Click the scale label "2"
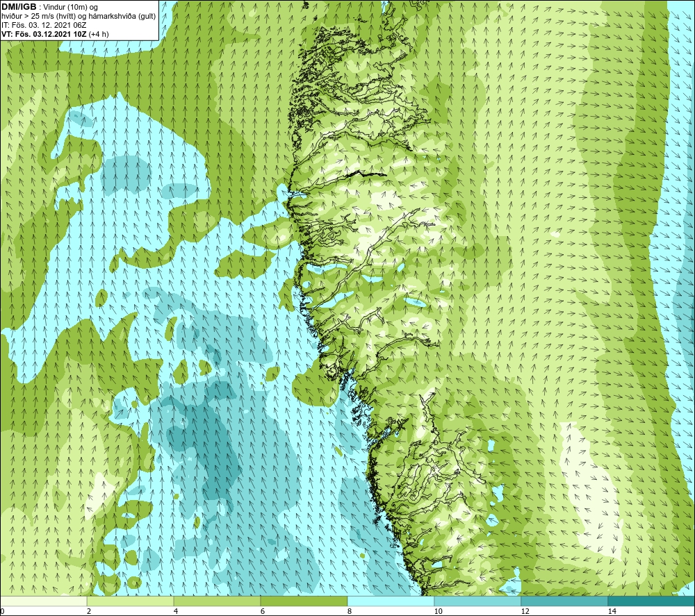 pos(89,611)
